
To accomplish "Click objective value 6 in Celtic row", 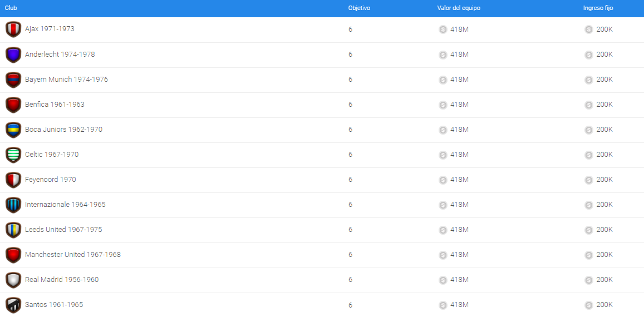I will point(350,155).
